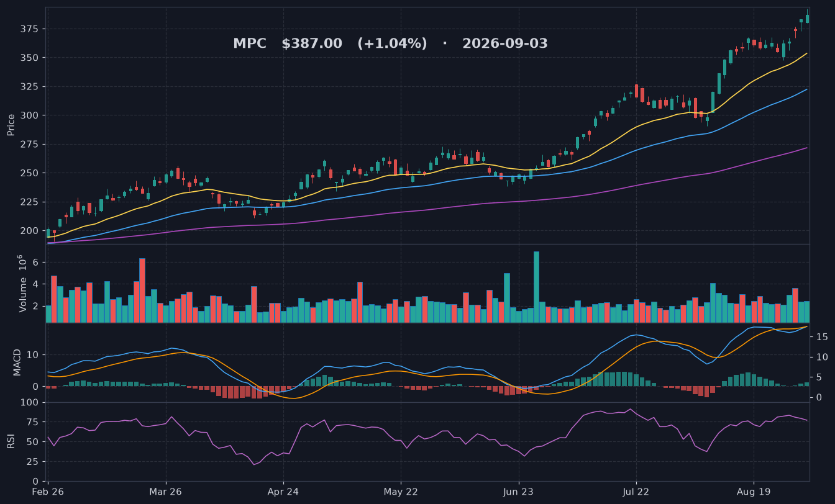Click the 300 price tick label

pos(30,115)
